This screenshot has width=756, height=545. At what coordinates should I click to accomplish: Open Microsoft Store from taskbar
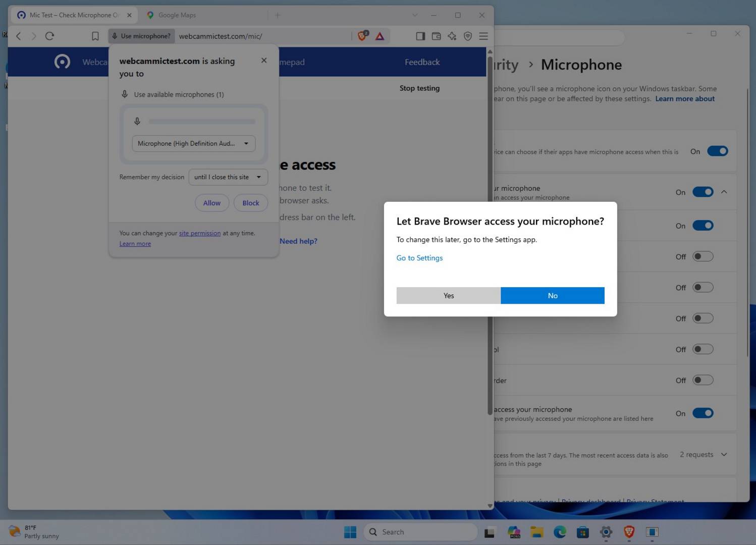click(x=583, y=532)
